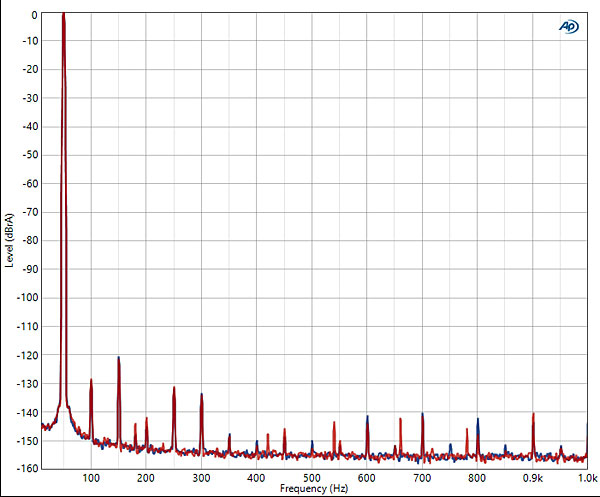Click the "100" Frequency axis tick label
Screen dimensions: 600x497
pyautogui.click(x=91, y=478)
